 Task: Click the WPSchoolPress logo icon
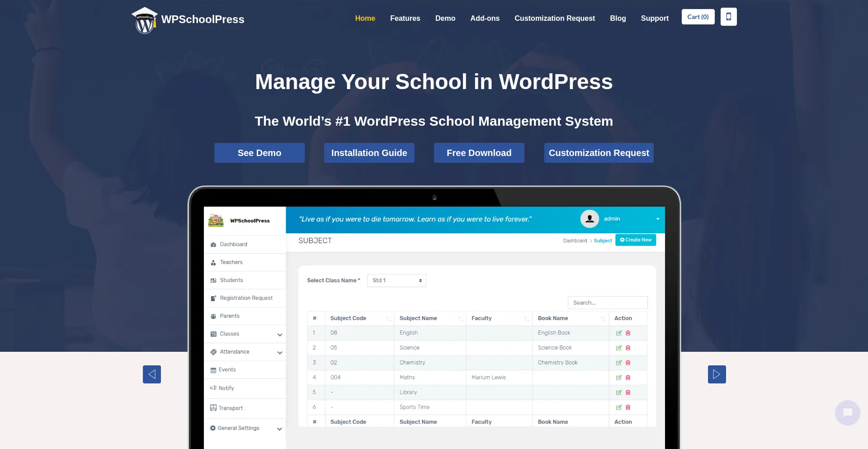point(145,20)
